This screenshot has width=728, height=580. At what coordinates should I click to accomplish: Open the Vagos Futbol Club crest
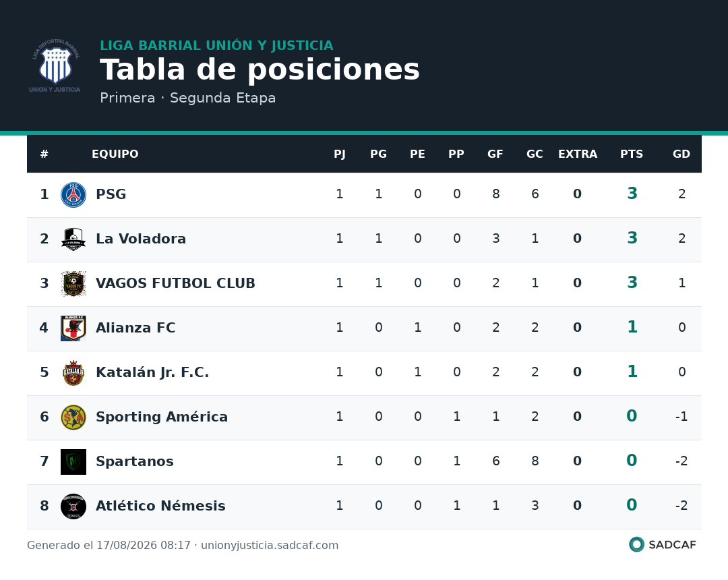click(73, 284)
